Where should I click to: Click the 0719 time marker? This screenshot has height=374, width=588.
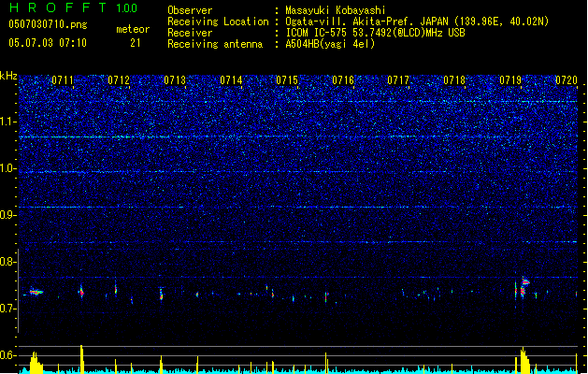510,80
